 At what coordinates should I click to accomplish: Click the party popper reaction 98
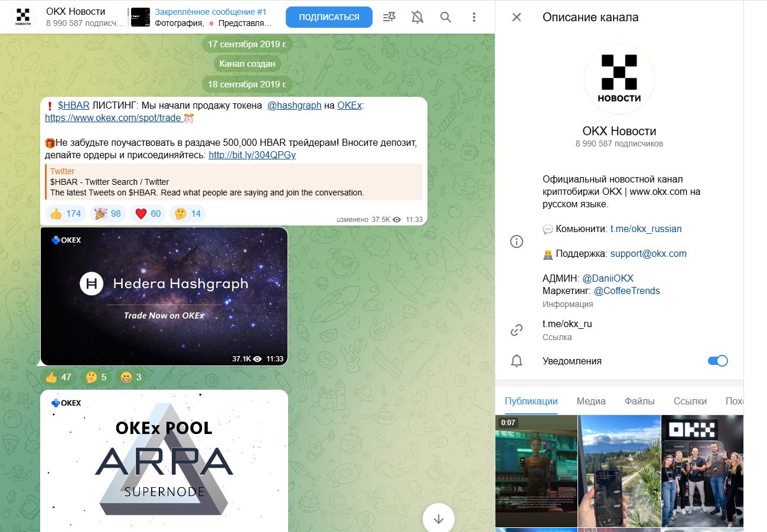[x=108, y=214]
